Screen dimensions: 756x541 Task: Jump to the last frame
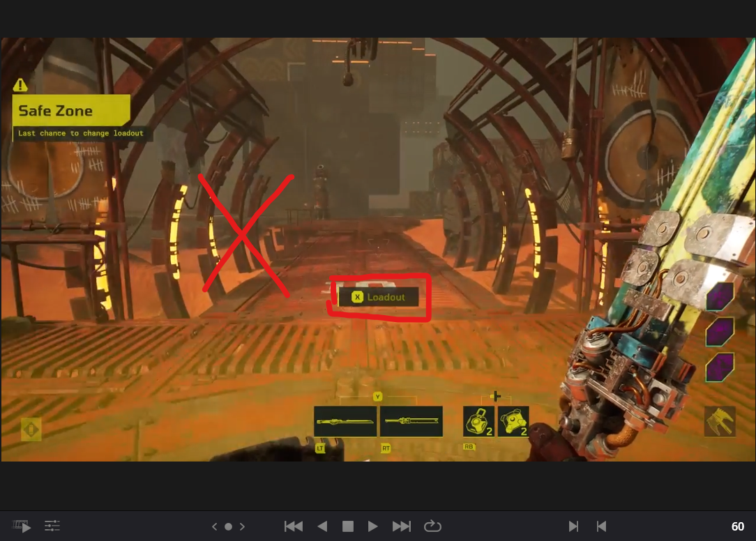click(402, 526)
